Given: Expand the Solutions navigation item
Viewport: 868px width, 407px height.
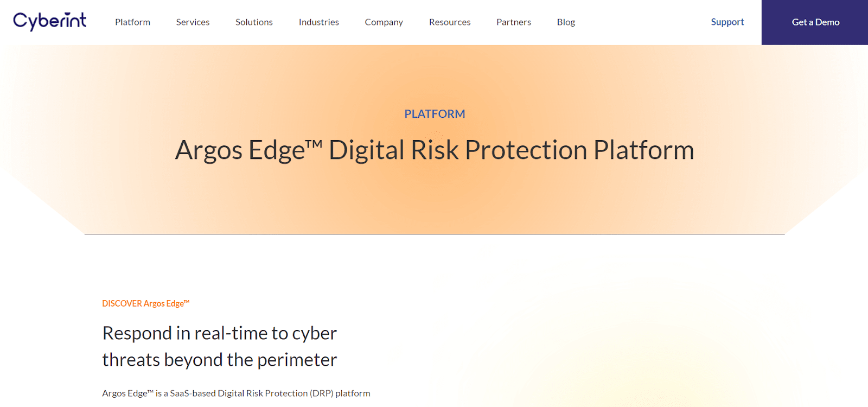Looking at the screenshot, I should point(254,22).
